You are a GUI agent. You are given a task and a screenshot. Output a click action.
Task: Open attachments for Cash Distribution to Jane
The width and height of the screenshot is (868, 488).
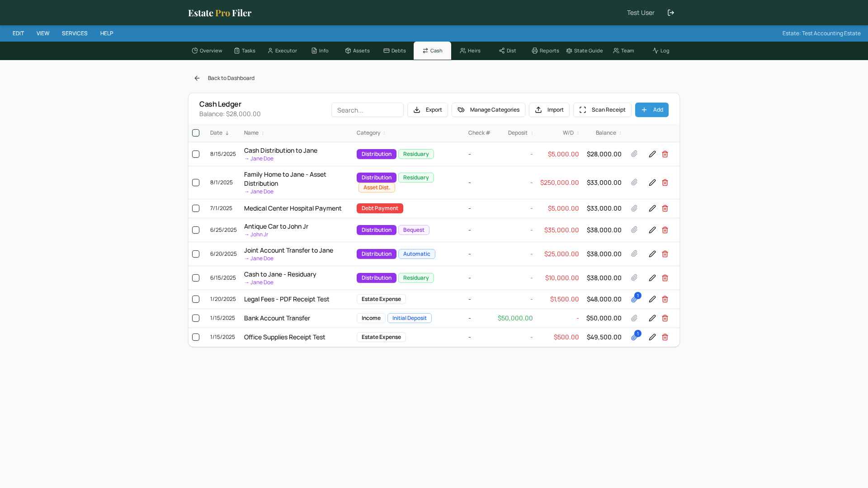tap(634, 154)
